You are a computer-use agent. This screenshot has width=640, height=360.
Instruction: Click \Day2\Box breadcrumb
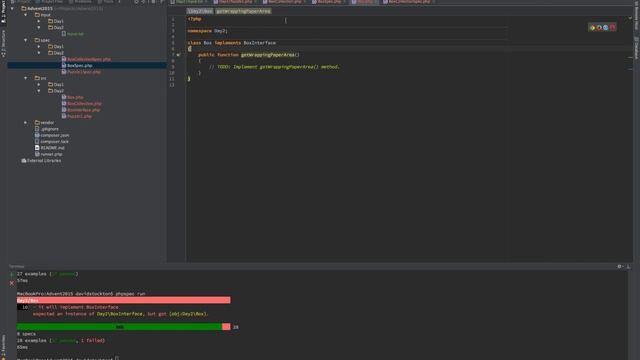coord(200,11)
